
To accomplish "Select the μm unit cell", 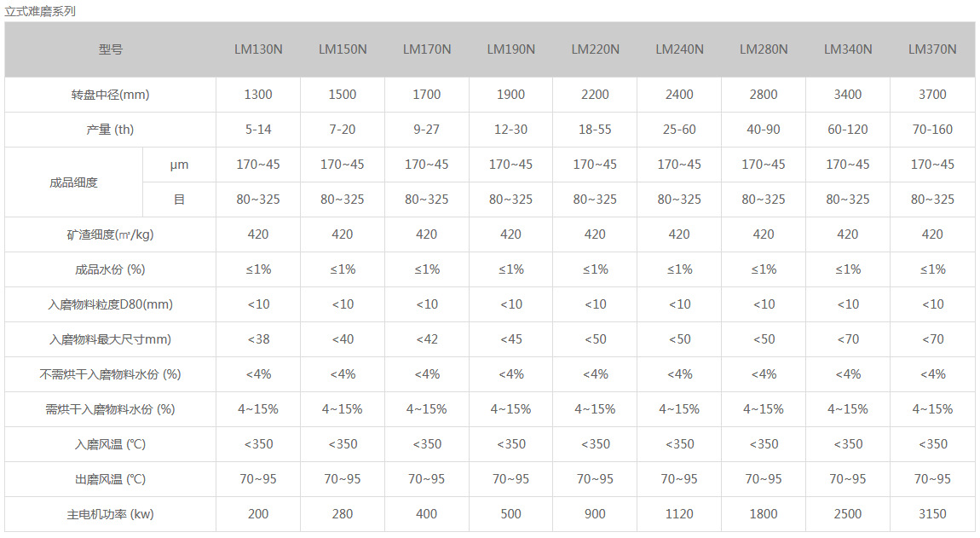I will pos(179,165).
